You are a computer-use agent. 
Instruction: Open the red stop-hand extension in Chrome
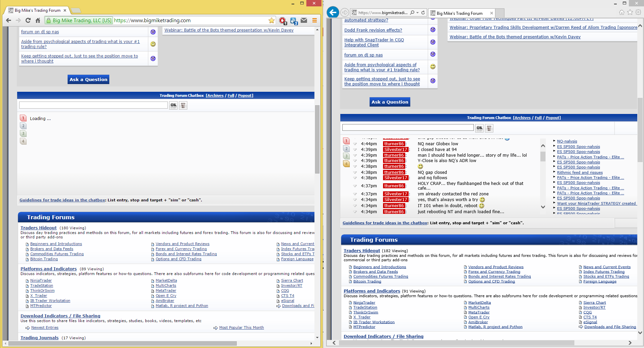282,21
